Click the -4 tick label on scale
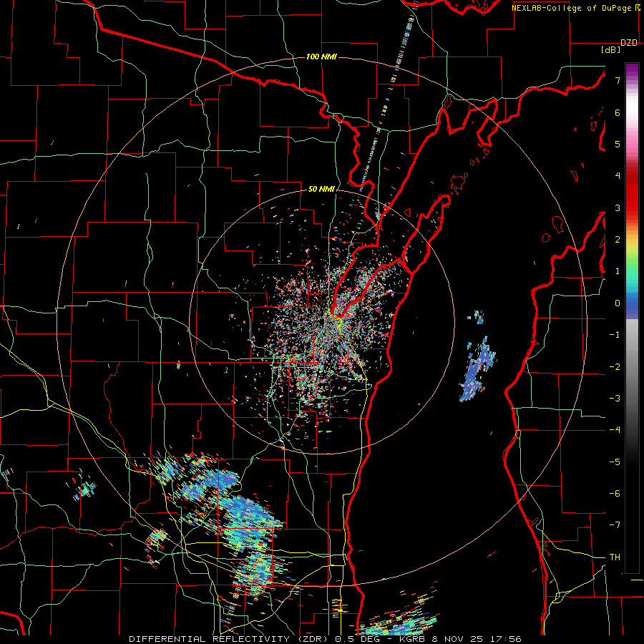This screenshot has width=644, height=644. 615,430
